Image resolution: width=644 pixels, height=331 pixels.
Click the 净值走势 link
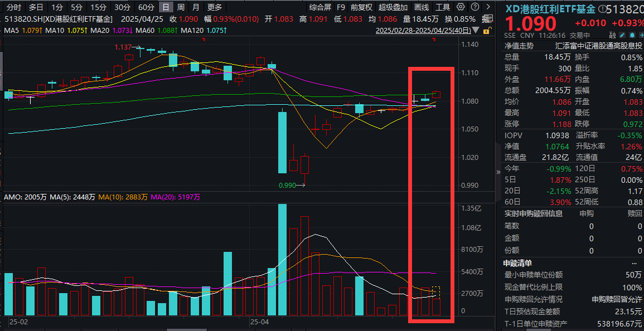(x=519, y=46)
